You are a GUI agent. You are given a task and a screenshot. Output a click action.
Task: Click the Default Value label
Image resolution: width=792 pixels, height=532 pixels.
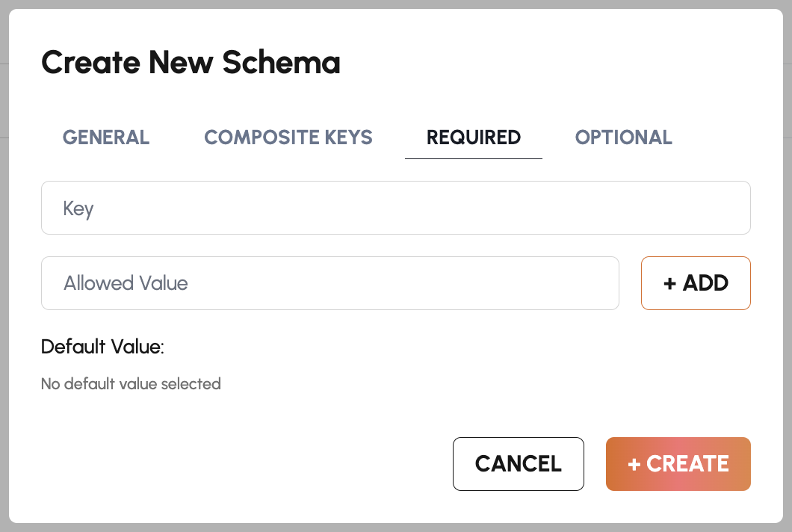point(103,347)
